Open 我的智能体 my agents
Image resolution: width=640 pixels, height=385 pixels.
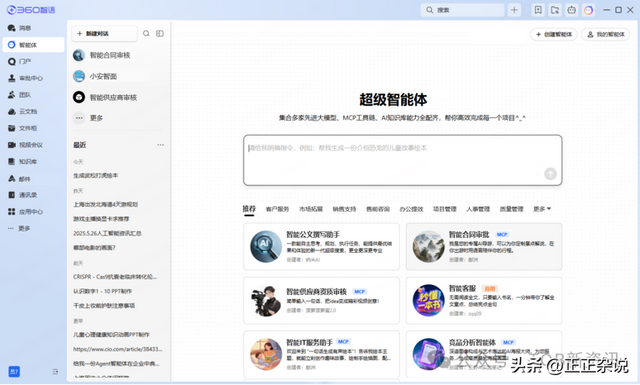(606, 34)
